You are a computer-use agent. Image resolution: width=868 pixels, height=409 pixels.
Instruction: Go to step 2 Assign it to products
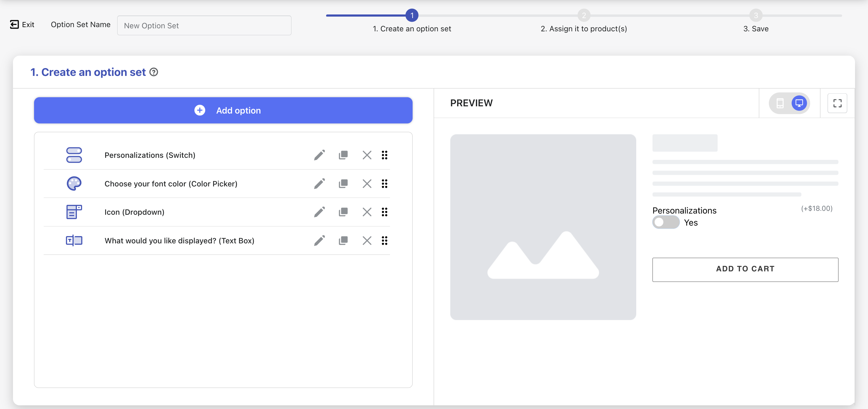[583, 15]
